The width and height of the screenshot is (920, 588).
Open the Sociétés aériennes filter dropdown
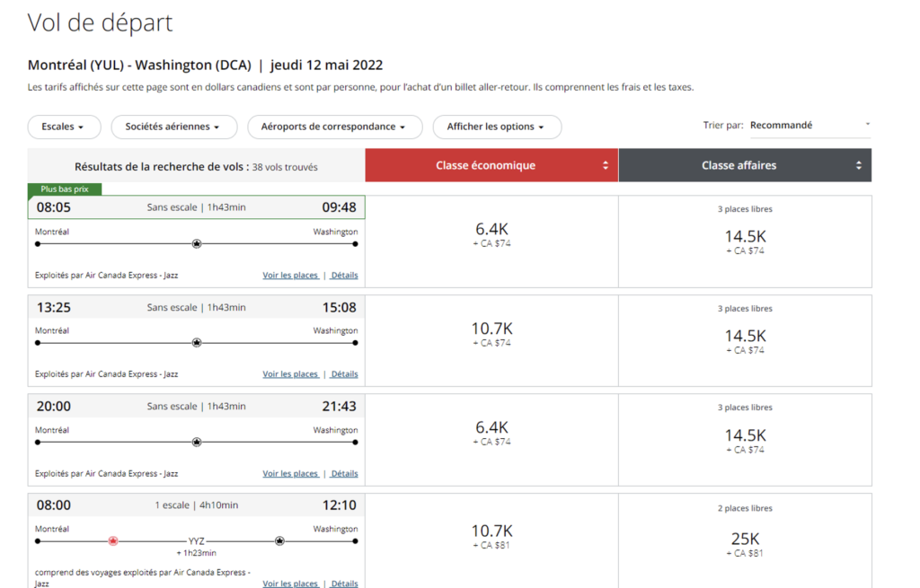click(x=173, y=127)
